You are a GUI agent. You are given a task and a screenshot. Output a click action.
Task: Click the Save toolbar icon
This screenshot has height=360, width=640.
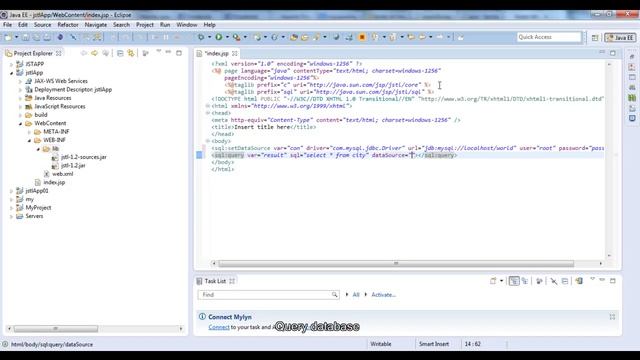25,37
